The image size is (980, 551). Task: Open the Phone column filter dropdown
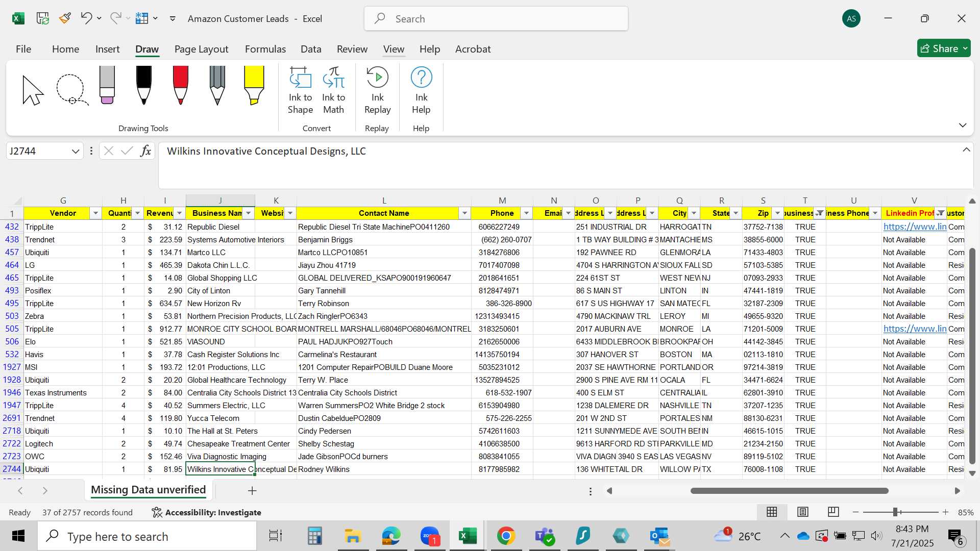pos(526,213)
